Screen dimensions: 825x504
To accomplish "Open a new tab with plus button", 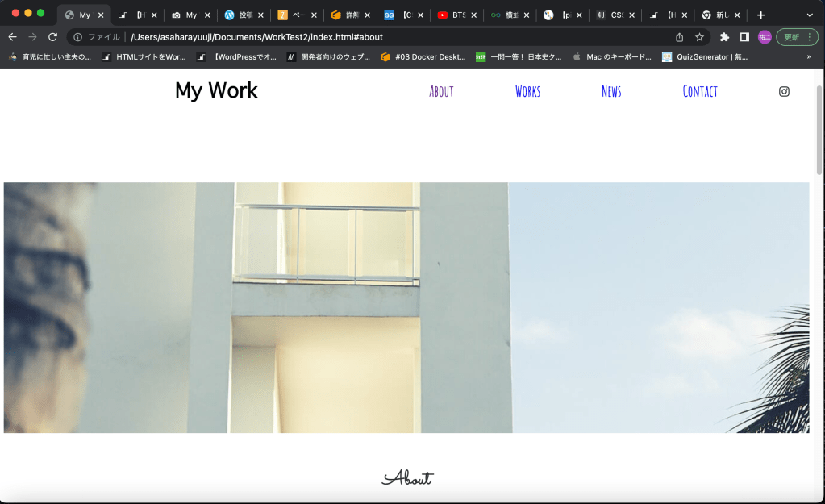I will 760,15.
